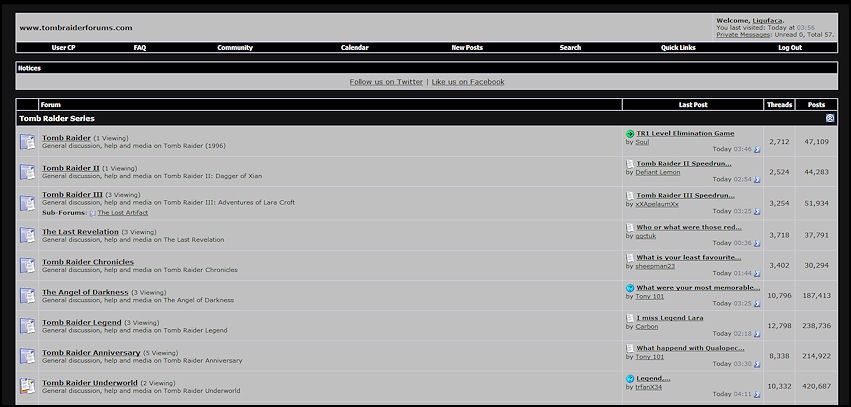Click Log Out in navigation bar
Viewport: 851px width, 407px height.
click(x=790, y=48)
